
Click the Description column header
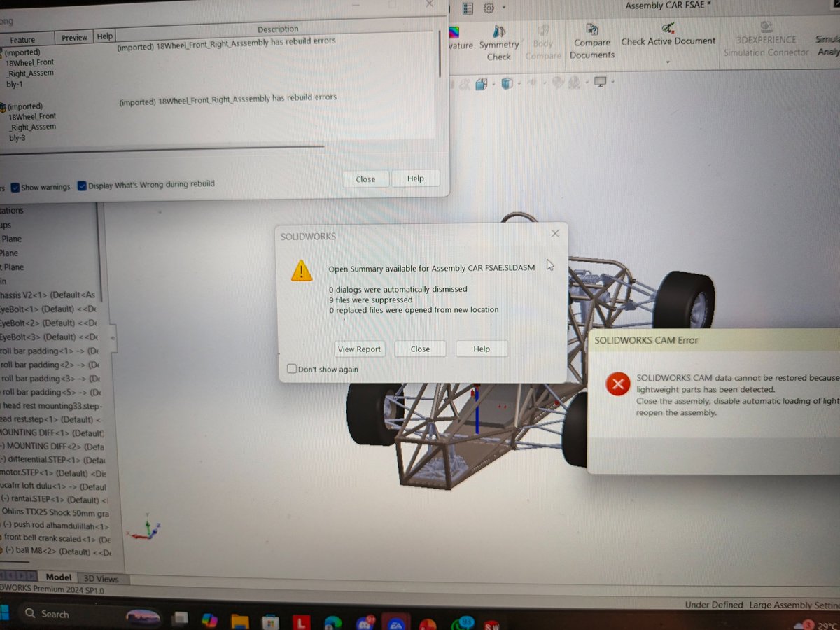(277, 29)
